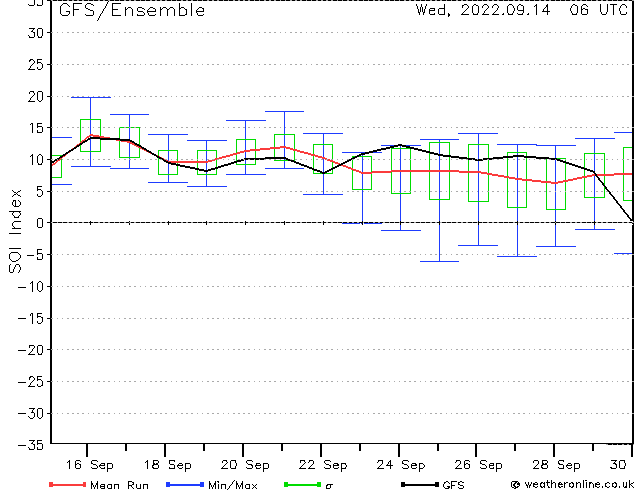
Task: Click the 'Wed, 2022.09.14' date text
Action: (x=483, y=10)
